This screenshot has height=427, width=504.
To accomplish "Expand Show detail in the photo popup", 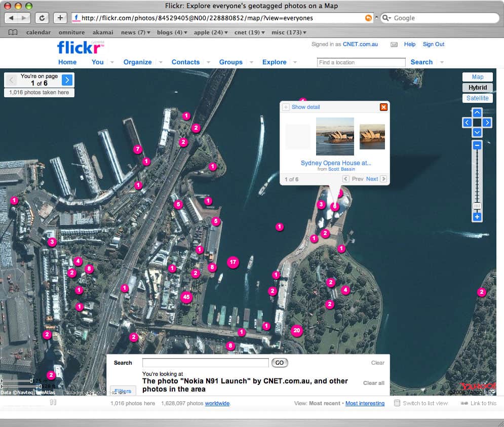I will [x=305, y=107].
